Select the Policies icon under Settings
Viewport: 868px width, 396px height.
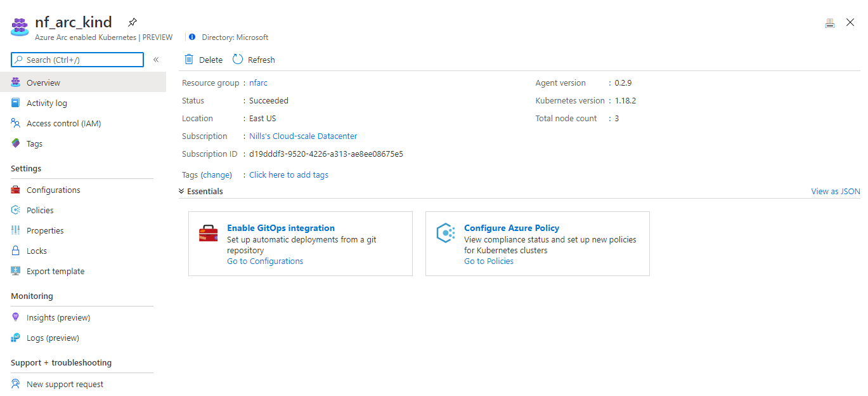(15, 209)
